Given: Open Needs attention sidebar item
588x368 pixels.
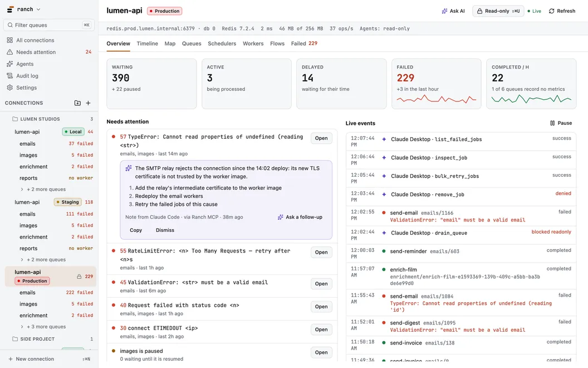Looking at the screenshot, I should 49,52.
